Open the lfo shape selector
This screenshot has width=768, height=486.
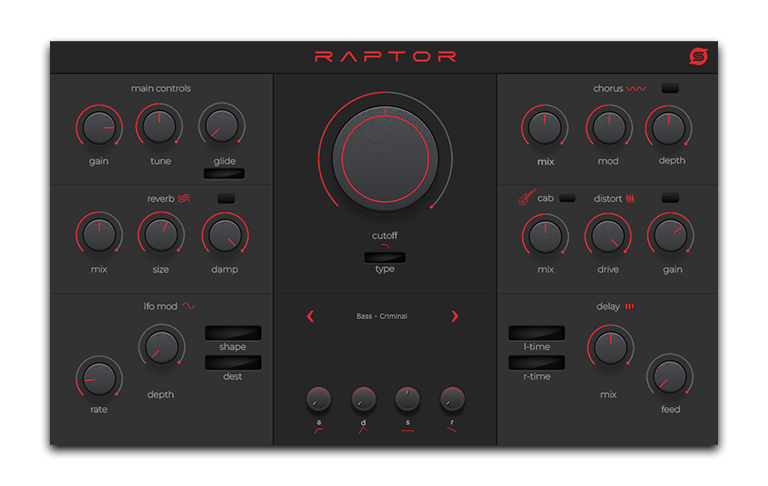pos(233,333)
